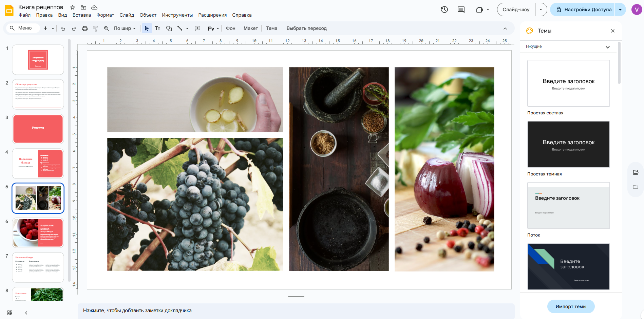Click the Выбрать переход button
644x319 pixels.
click(x=306, y=29)
